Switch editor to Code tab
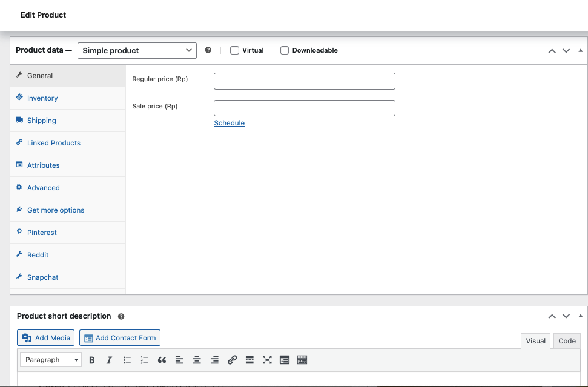Screen dimensions: 588x387 coord(567,341)
